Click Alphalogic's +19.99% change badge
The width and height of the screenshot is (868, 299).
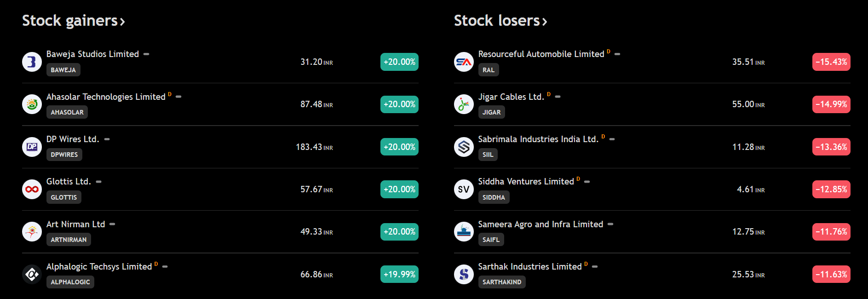399,274
